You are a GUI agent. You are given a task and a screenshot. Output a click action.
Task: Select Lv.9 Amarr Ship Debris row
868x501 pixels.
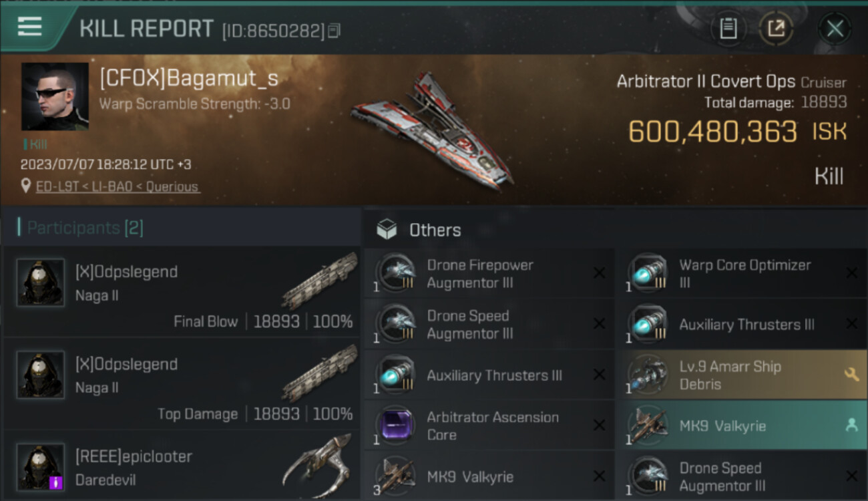coord(741,375)
